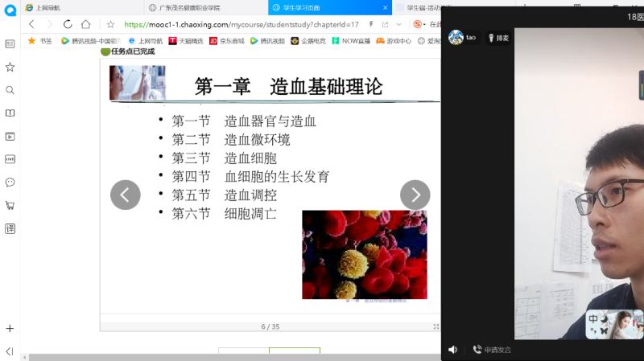Click 申请发言 to request to speak
Screen dimensions: 644x361
(x=492, y=350)
